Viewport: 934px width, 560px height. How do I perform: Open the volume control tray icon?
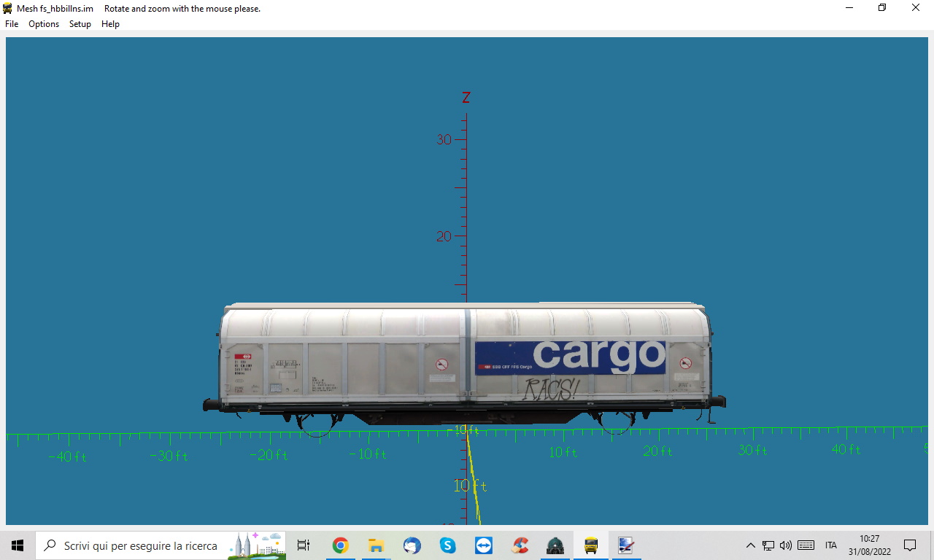pyautogui.click(x=786, y=545)
